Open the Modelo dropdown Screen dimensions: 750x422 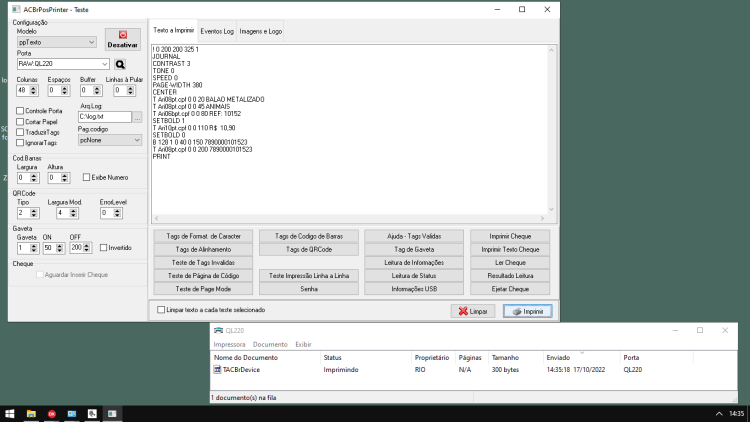[56, 42]
